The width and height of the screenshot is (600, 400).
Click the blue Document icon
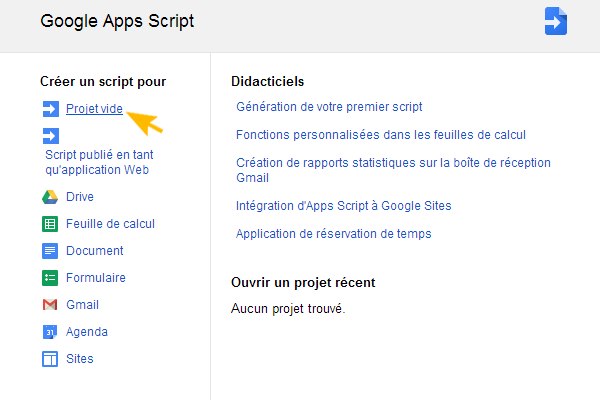(x=50, y=251)
